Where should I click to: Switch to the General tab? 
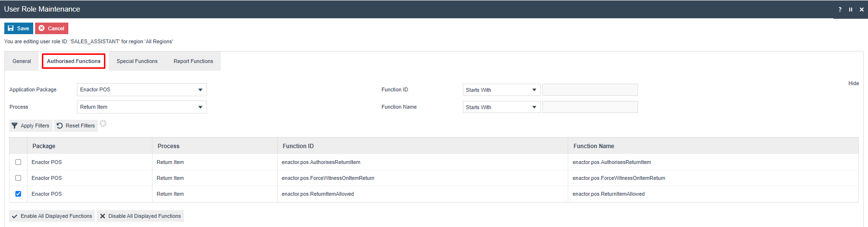coord(22,61)
